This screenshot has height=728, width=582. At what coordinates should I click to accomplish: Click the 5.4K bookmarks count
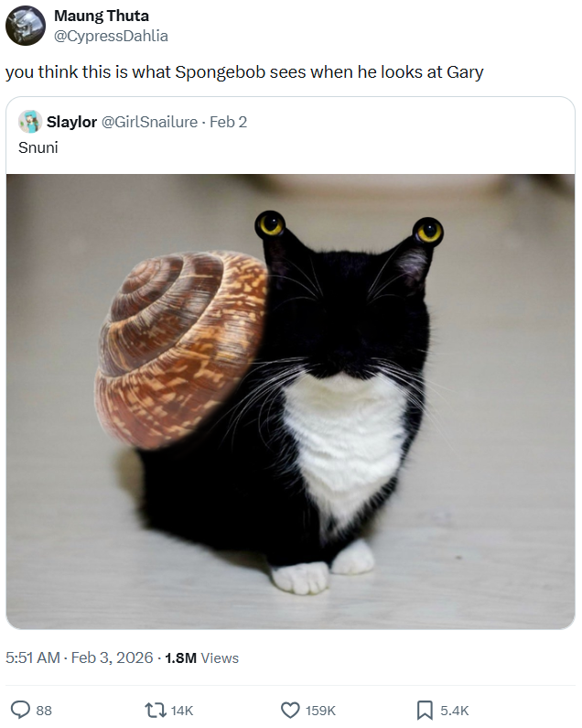(455, 711)
